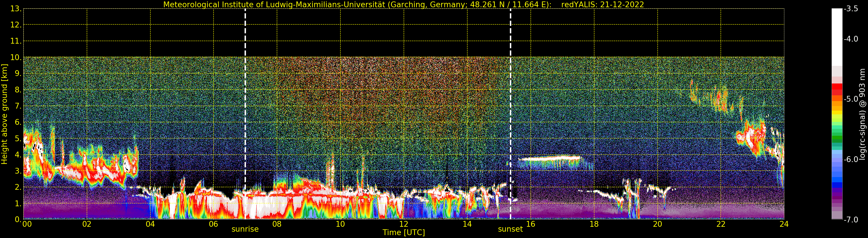
Task: Click colorbar tick label -5.0
Action: 851,99
